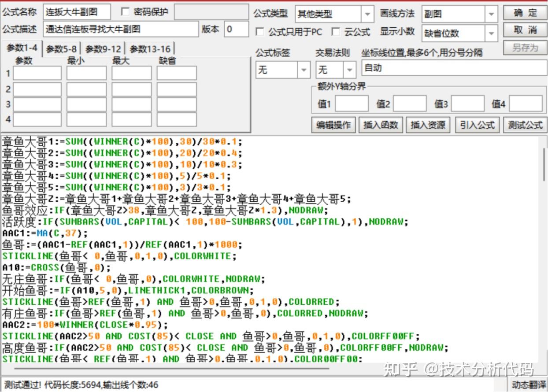Run the 测试公式 button
The image size is (548, 392).
point(525,125)
